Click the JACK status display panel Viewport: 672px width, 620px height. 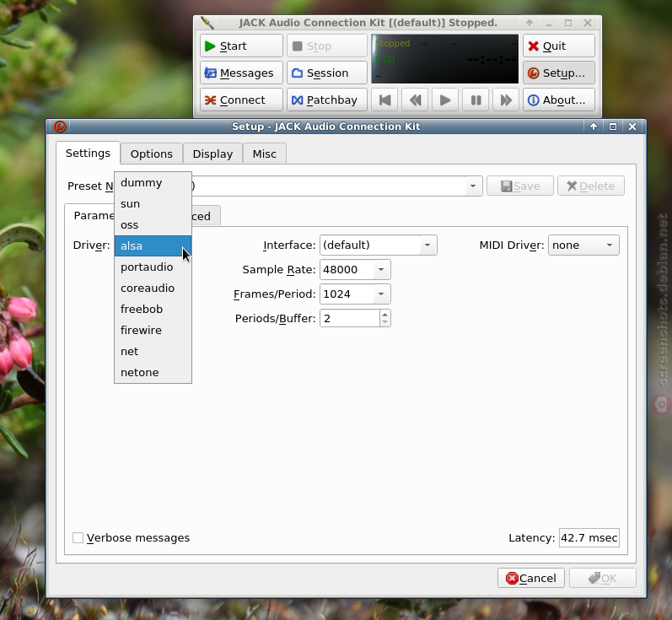point(445,59)
